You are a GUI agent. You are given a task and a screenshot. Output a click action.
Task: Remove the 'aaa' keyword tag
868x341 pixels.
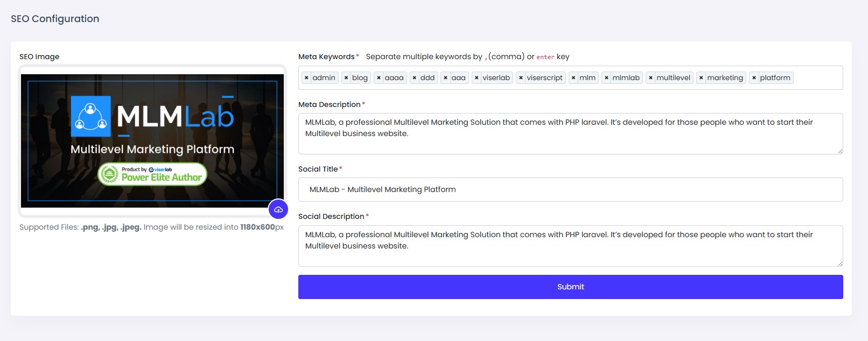tap(446, 78)
